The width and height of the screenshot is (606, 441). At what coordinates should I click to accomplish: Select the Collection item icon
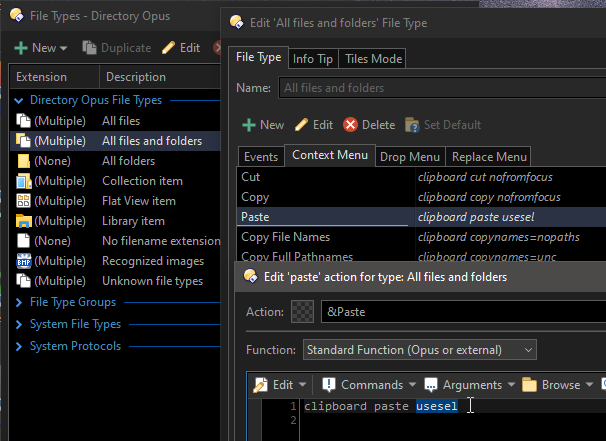[24, 181]
